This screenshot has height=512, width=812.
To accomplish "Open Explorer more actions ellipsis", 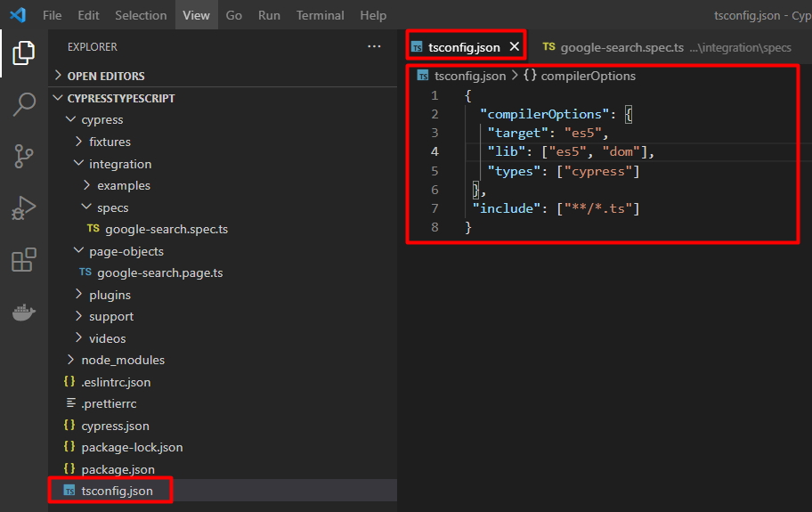I will pyautogui.click(x=373, y=46).
